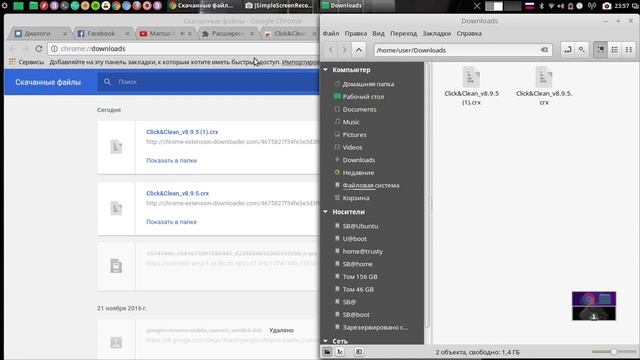
Task: Select Том 46 GB volume
Action: 358,289
